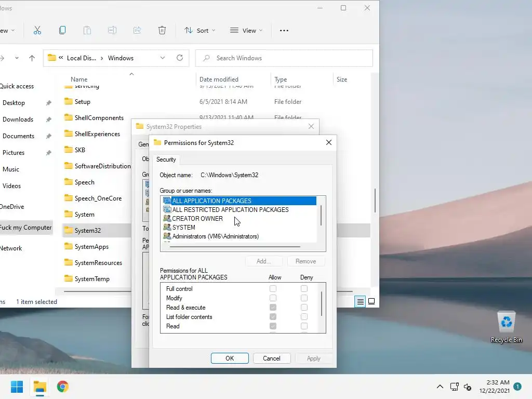Screen dimensions: 532x399
Task: Open the Recycle Bin on desktop
Action: click(x=506, y=327)
